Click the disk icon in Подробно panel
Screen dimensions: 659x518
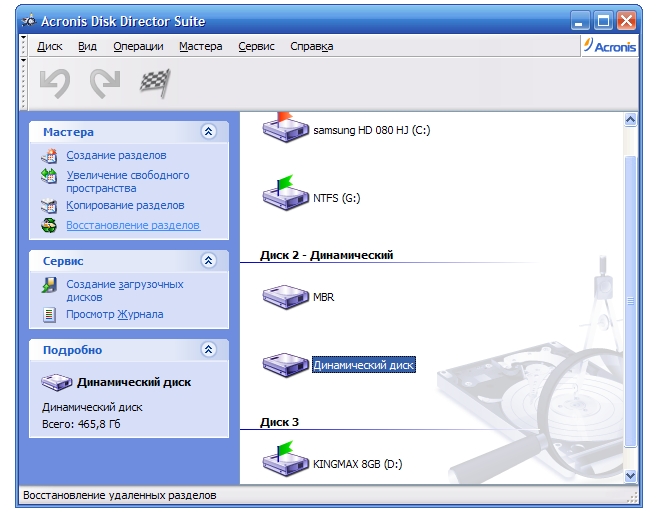(57, 382)
